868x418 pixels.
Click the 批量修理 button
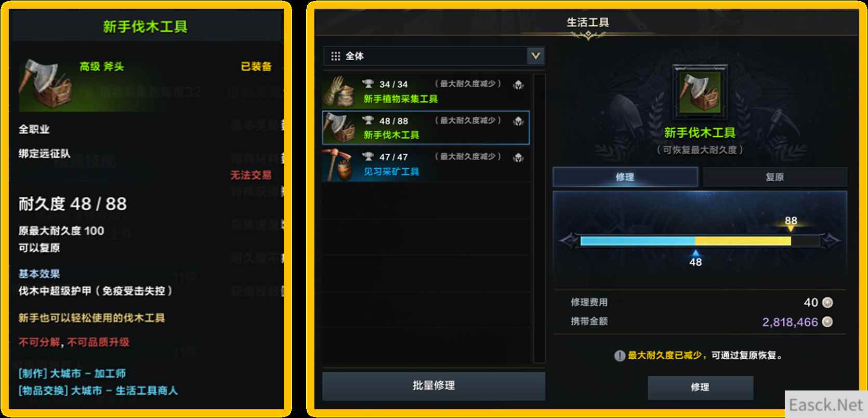coord(434,385)
